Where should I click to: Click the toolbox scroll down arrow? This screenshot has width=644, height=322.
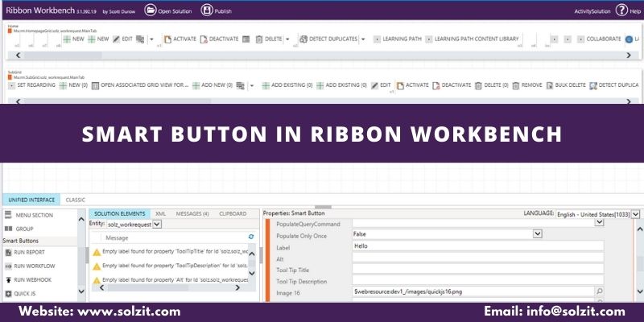click(81, 291)
